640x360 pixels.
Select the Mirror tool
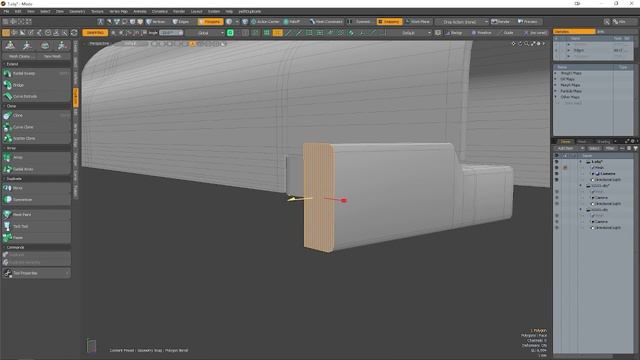36,188
